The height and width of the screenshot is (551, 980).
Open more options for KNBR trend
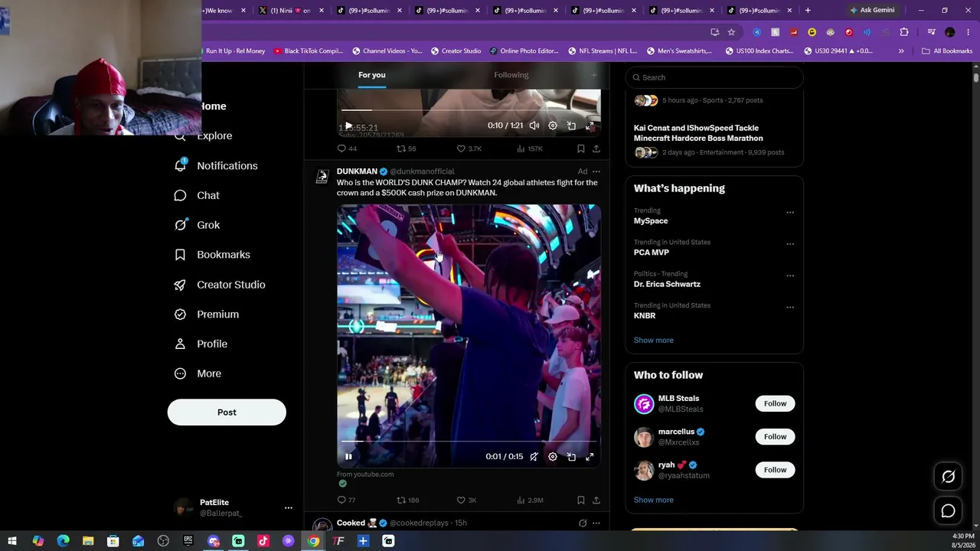[x=790, y=308]
